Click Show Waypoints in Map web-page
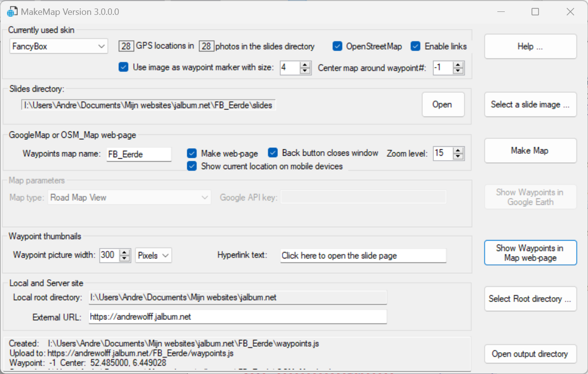Image resolution: width=588 pixels, height=374 pixels. [530, 252]
